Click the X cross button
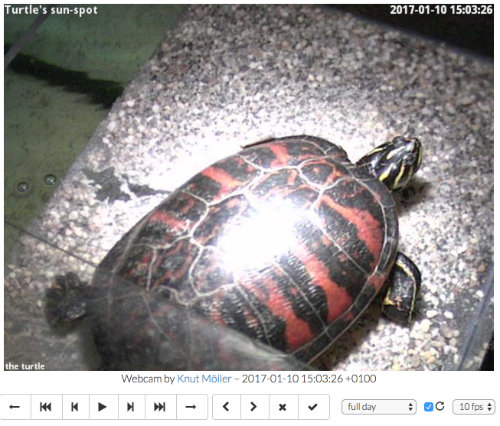The image size is (500, 426). 283,407
